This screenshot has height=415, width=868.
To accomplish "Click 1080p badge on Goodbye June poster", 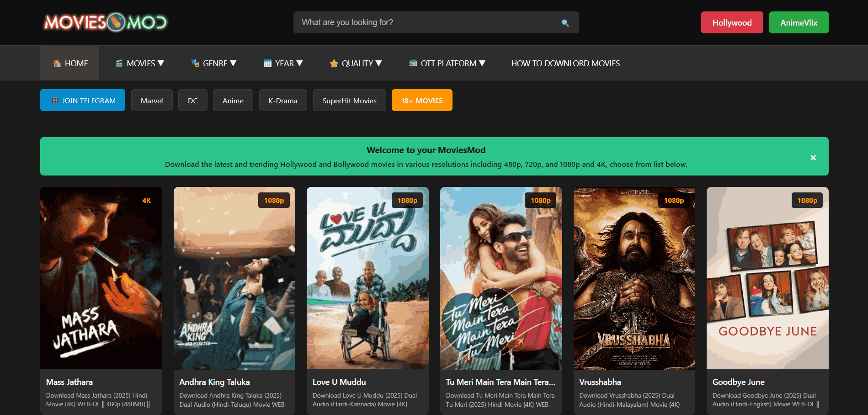I will (x=807, y=201).
